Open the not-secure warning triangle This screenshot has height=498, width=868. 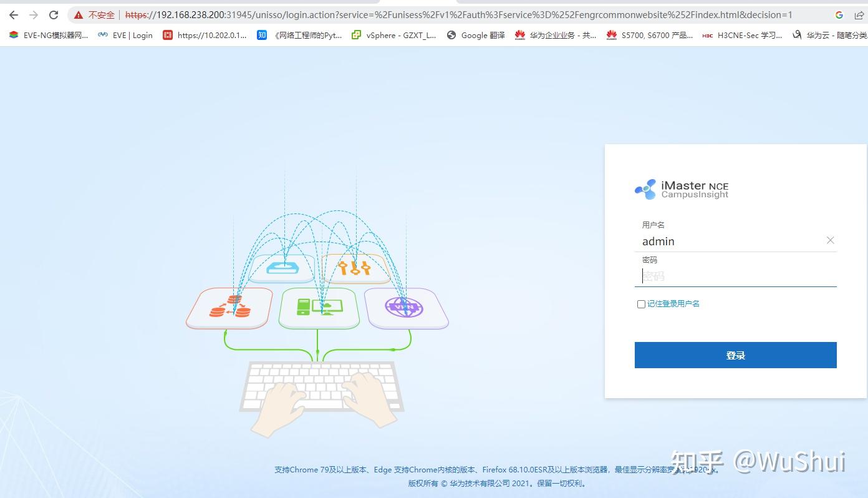click(78, 14)
